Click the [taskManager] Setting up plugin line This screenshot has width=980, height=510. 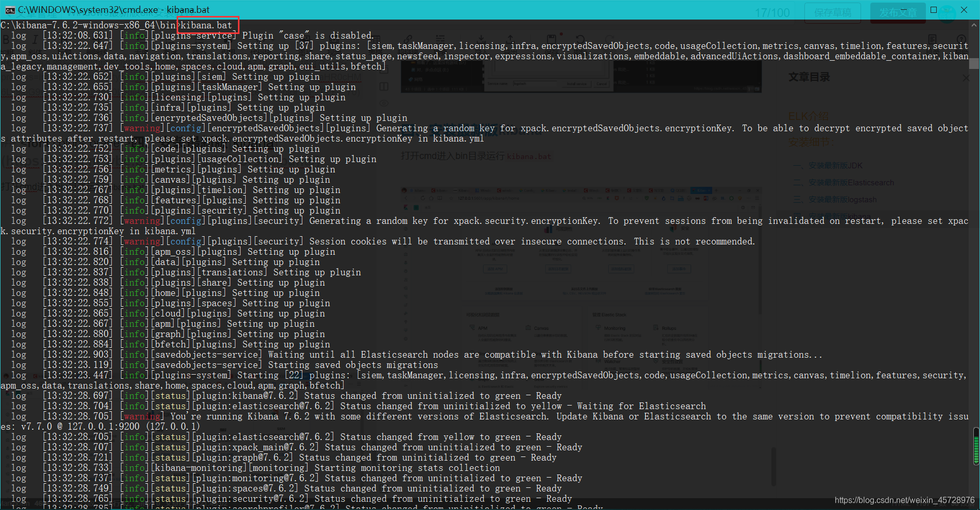click(183, 87)
